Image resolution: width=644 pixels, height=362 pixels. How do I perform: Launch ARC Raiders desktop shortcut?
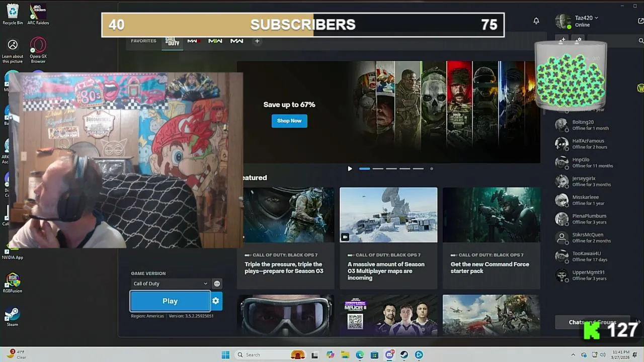coord(38,14)
